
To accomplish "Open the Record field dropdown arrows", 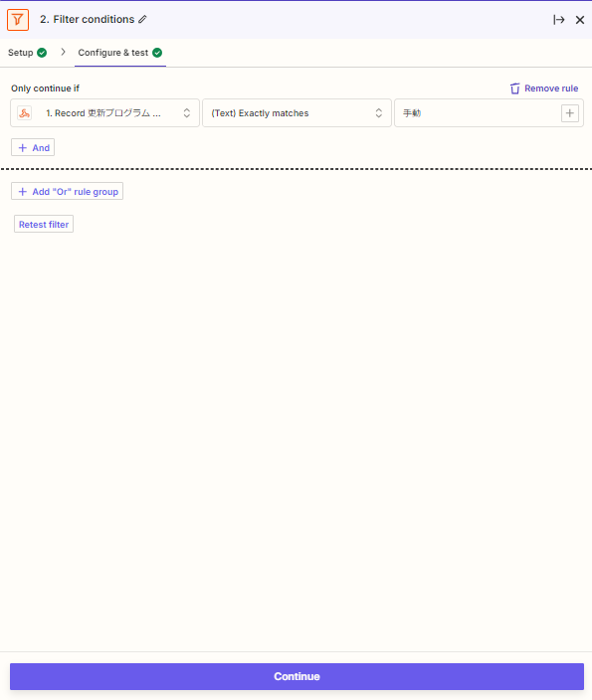I will point(187,113).
